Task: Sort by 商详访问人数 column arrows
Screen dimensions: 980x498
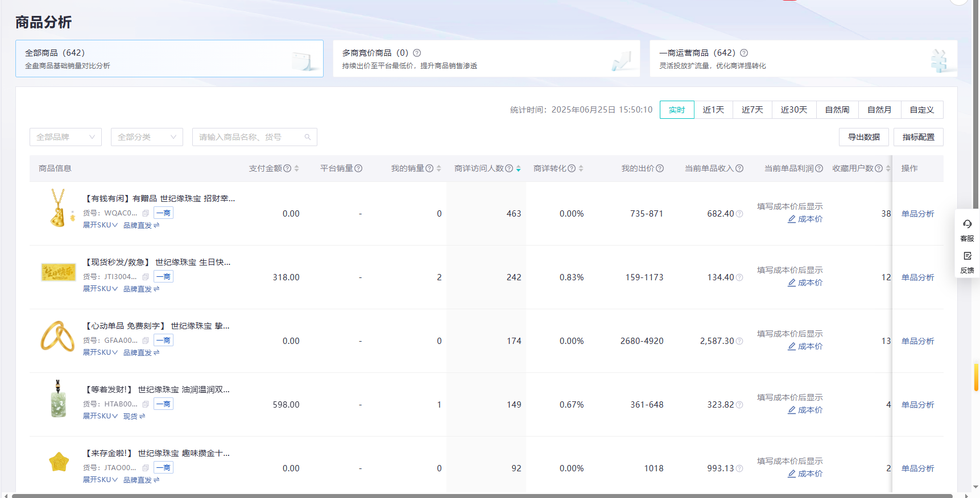Action: 518,168
